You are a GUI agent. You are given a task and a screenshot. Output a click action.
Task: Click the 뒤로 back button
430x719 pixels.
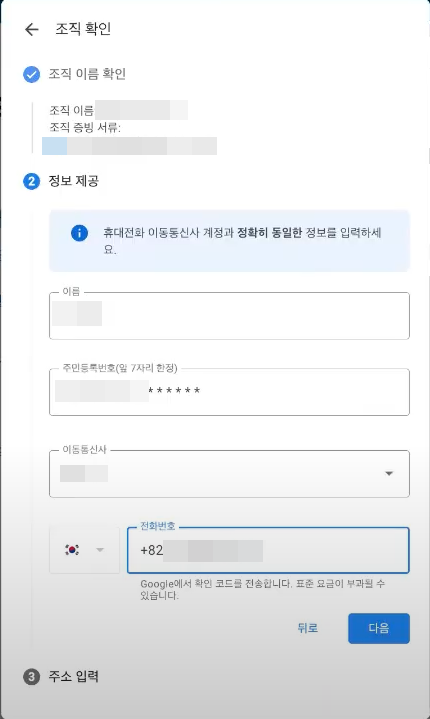pyautogui.click(x=308, y=628)
